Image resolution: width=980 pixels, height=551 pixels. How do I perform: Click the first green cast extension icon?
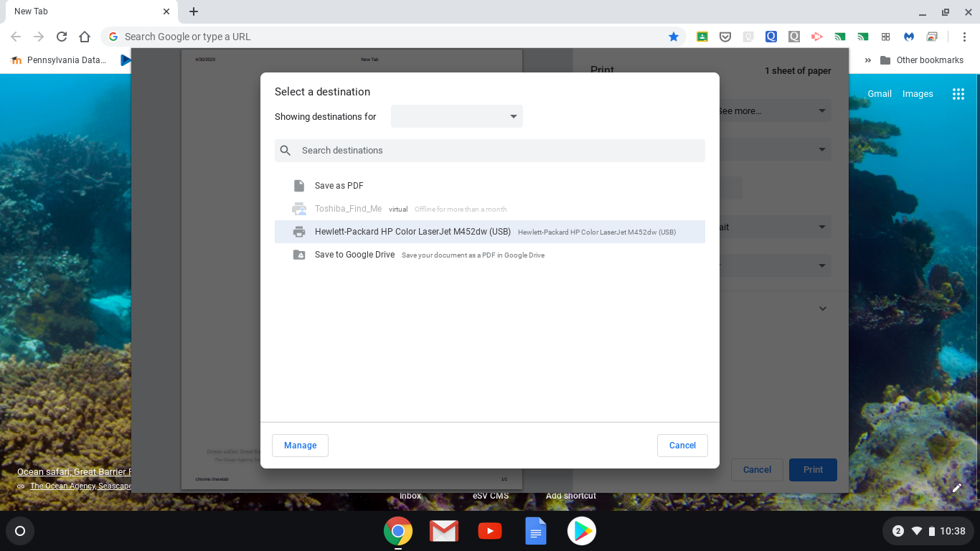pyautogui.click(x=840, y=37)
